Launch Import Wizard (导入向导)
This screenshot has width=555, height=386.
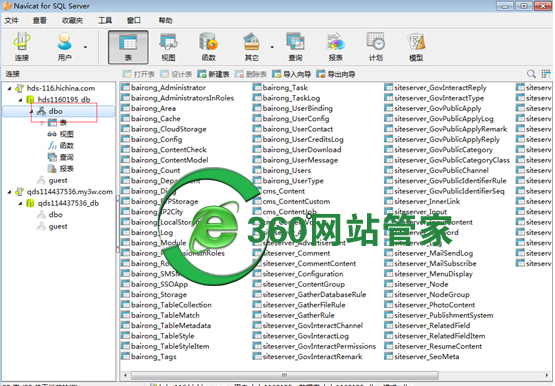click(291, 74)
